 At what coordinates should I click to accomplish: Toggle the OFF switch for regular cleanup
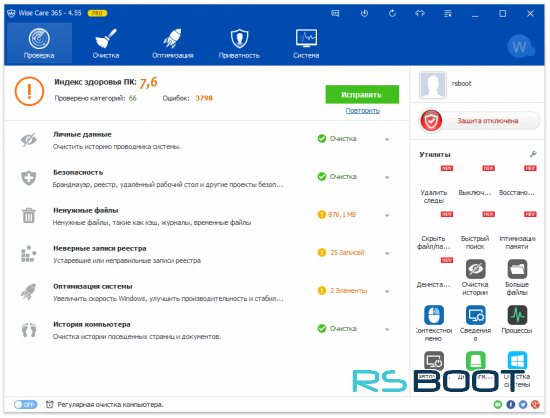26,404
